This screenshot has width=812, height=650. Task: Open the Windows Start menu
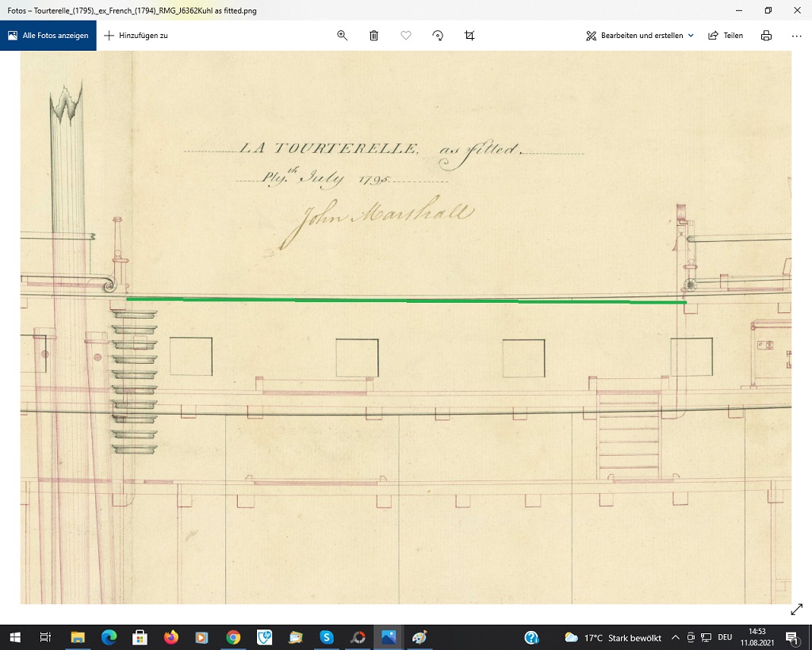point(14,637)
